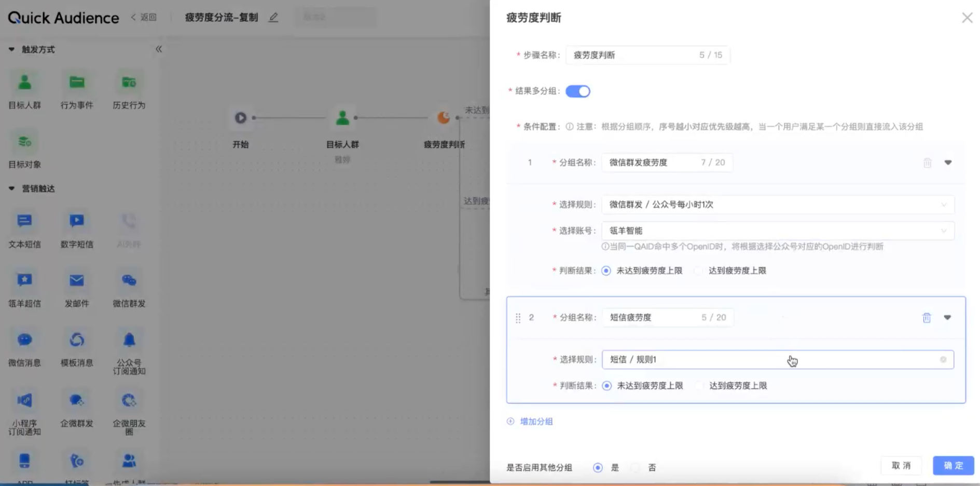This screenshot has width=980, height=486.
Task: Edit group 2 name 短信疲劳度
Action: [x=668, y=317]
